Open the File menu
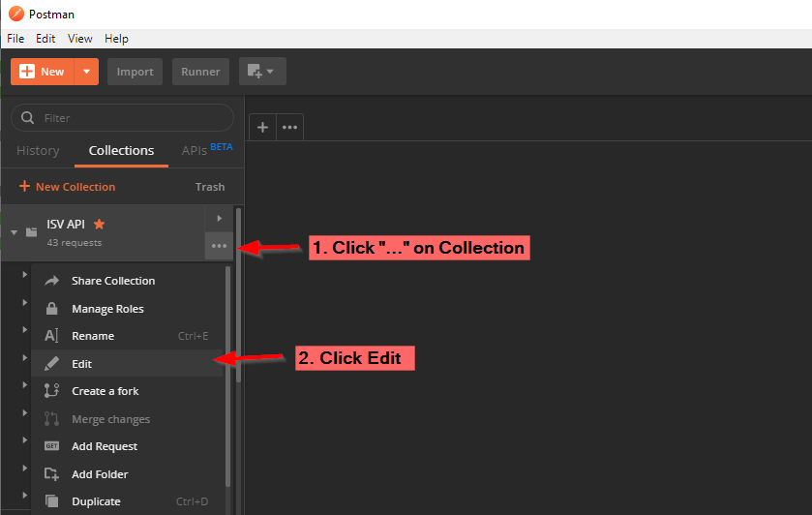 tap(15, 39)
